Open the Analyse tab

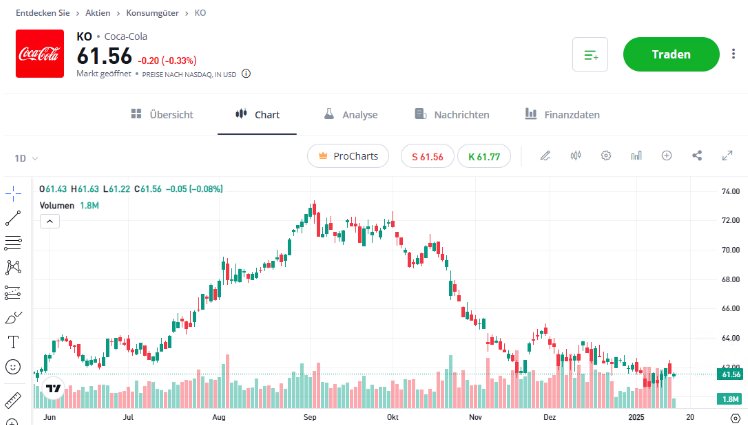[x=351, y=114]
